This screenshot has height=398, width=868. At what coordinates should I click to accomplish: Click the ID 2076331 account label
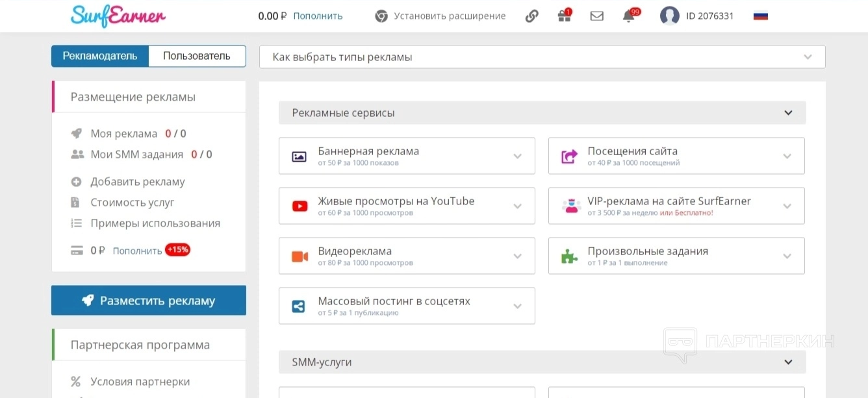(709, 16)
